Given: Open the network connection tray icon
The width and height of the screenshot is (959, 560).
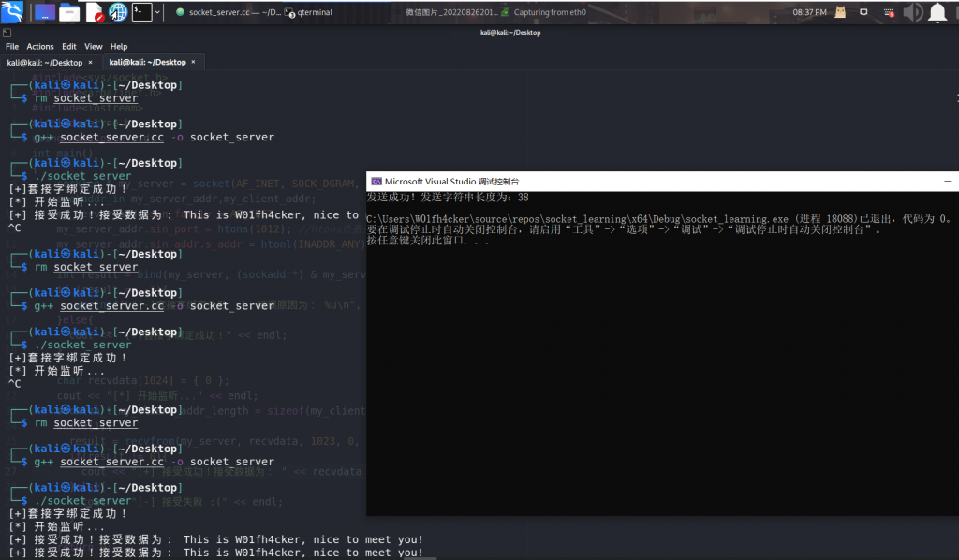Looking at the screenshot, I should tap(863, 12).
